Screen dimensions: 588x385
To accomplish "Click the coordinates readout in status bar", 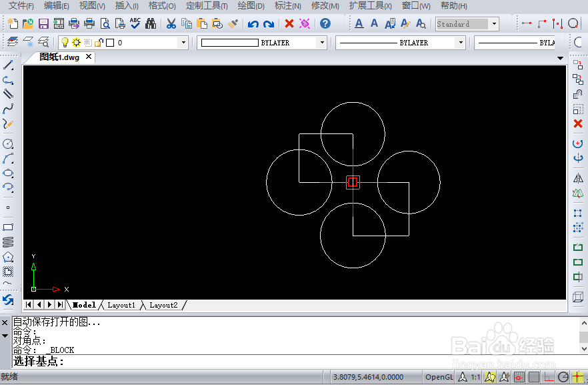I will coord(368,377).
